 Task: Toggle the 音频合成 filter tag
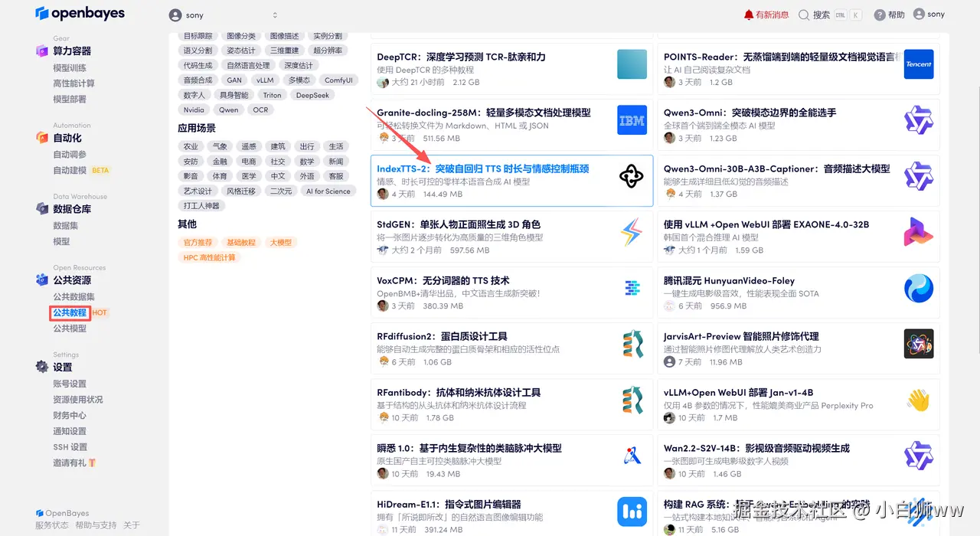(198, 80)
